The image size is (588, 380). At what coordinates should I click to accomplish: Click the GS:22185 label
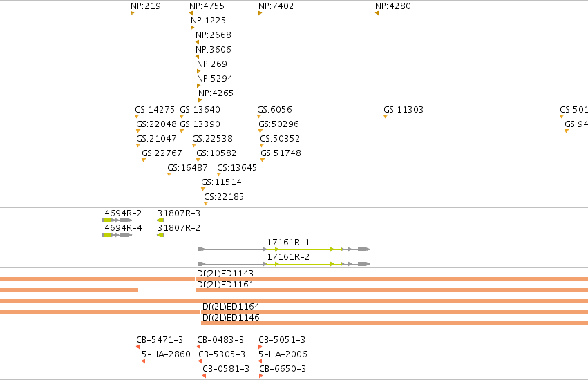tap(224, 197)
